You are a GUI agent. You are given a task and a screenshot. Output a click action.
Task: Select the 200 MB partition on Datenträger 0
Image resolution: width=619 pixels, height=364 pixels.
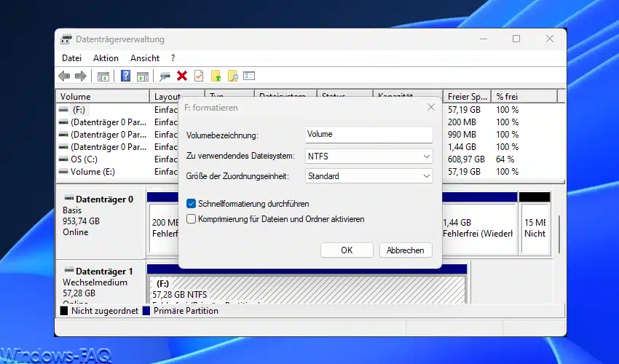click(x=164, y=228)
